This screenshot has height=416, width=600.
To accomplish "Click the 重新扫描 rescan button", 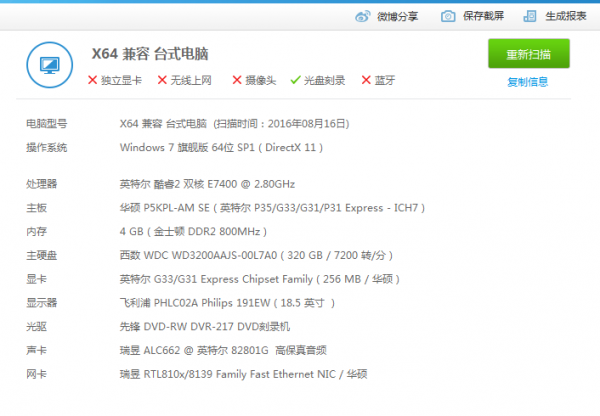I will point(529,54).
